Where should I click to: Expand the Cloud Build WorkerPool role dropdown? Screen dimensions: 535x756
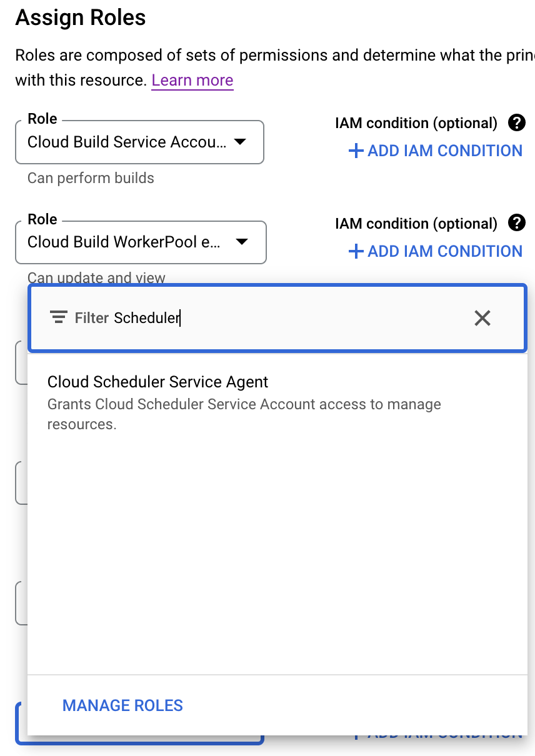click(x=141, y=242)
